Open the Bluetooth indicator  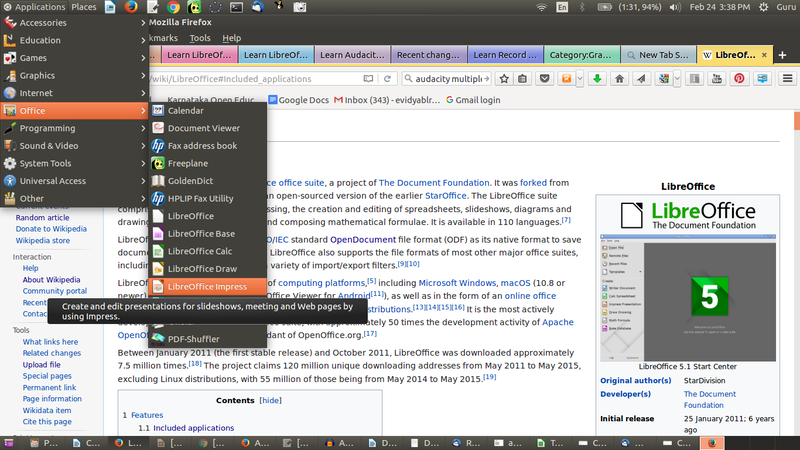click(582, 7)
